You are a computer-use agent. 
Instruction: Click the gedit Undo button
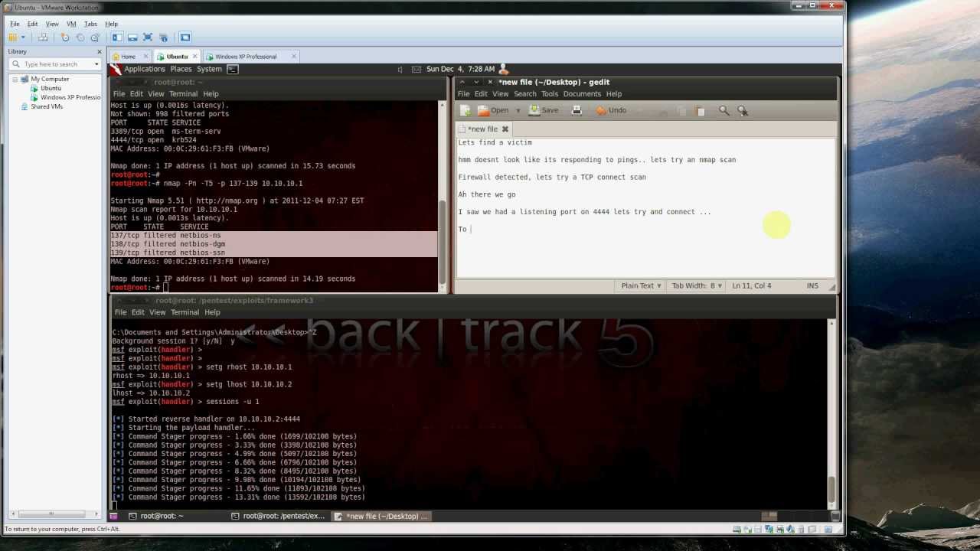(x=611, y=110)
